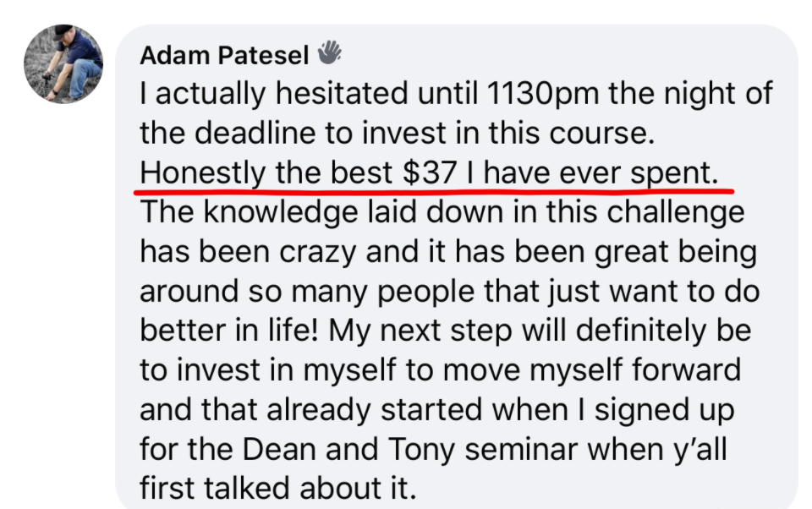Click the first line starting "I actually hesitated"

click(x=455, y=92)
